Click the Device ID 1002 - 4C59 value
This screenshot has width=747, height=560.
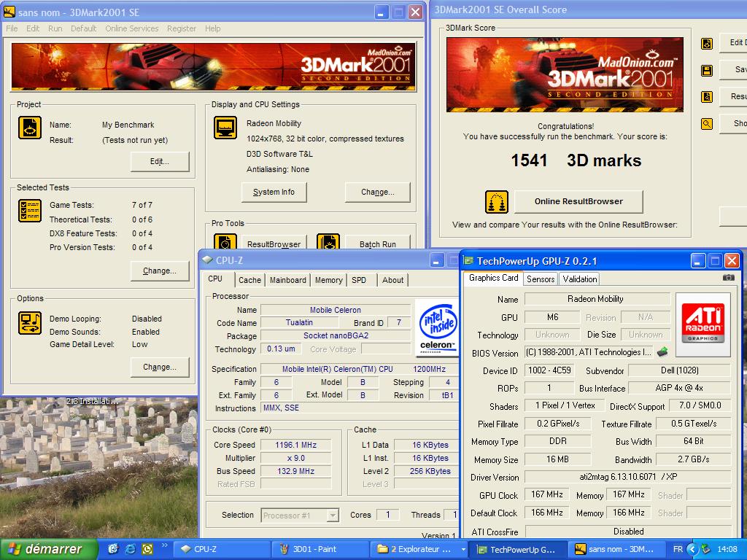(x=549, y=370)
